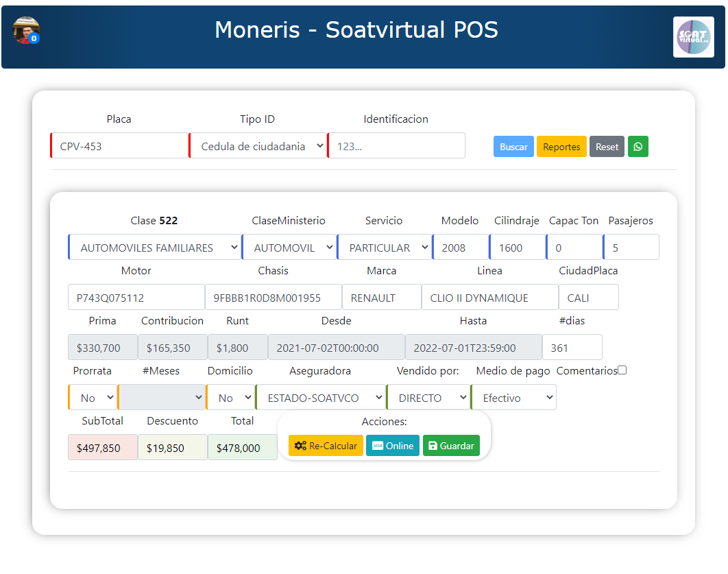
Task: Click the Marca field RENAULT
Action: [382, 297]
